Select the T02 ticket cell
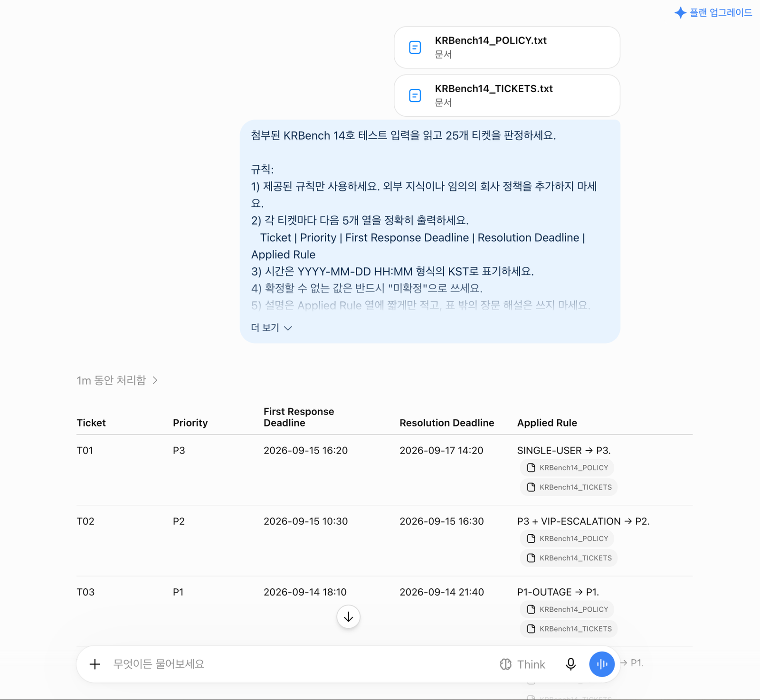Screen dimensions: 760x700 coord(85,521)
